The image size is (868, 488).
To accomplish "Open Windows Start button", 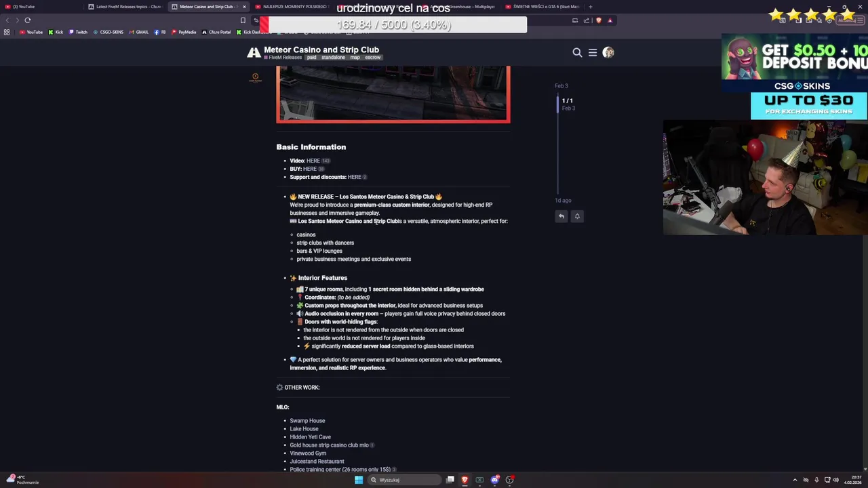I will (359, 480).
